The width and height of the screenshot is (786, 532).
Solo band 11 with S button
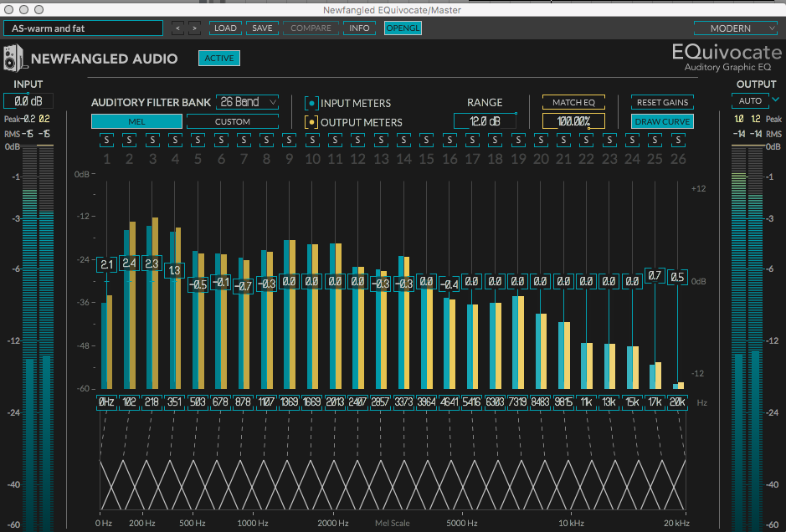coord(336,141)
